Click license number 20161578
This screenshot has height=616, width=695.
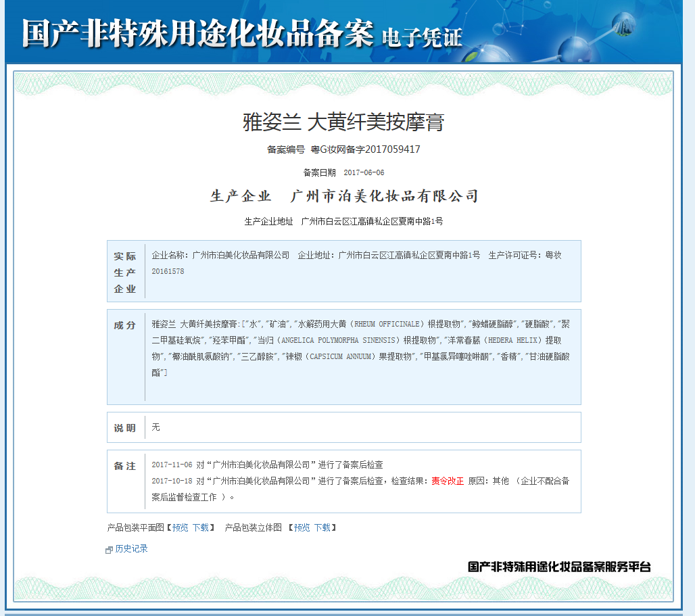(168, 271)
